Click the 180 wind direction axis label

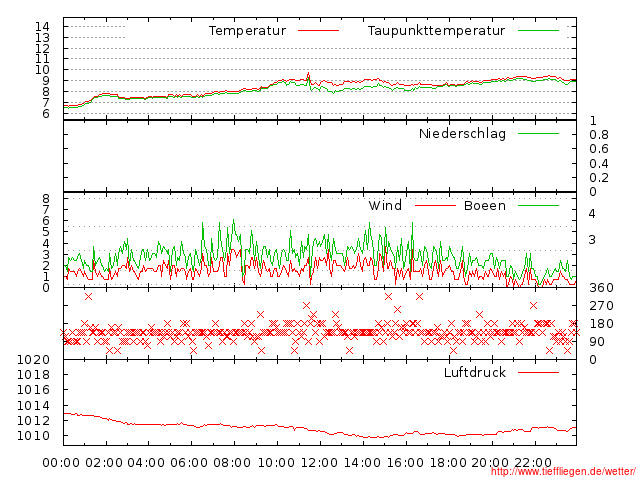(x=601, y=324)
